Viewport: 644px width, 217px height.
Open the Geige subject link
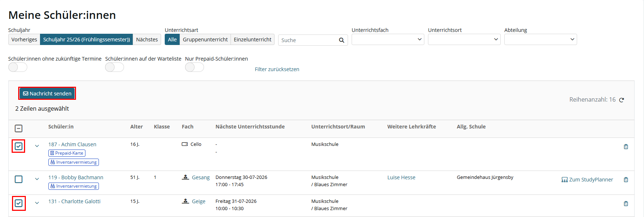pyautogui.click(x=199, y=201)
